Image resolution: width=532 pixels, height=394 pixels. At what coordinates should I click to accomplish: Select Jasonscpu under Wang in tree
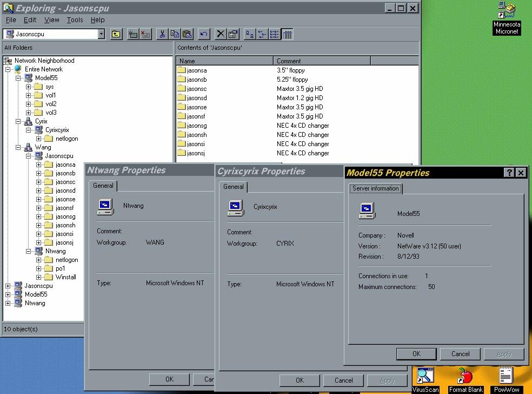(59, 156)
